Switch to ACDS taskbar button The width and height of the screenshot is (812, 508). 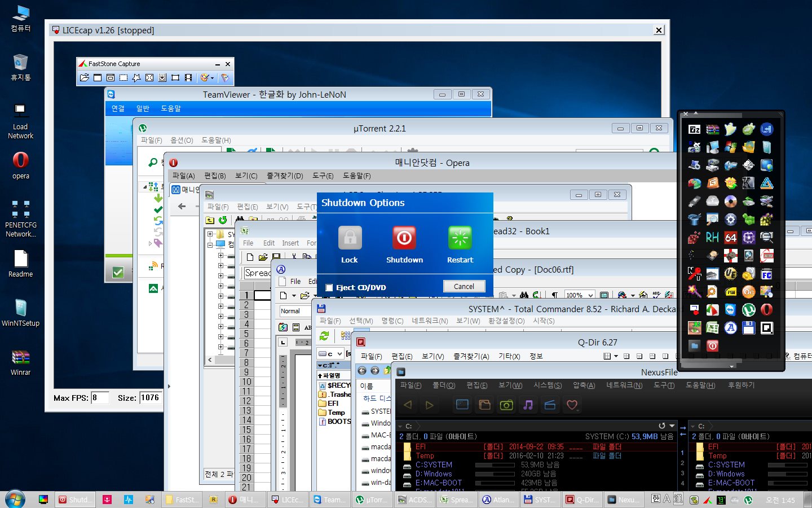(x=415, y=500)
